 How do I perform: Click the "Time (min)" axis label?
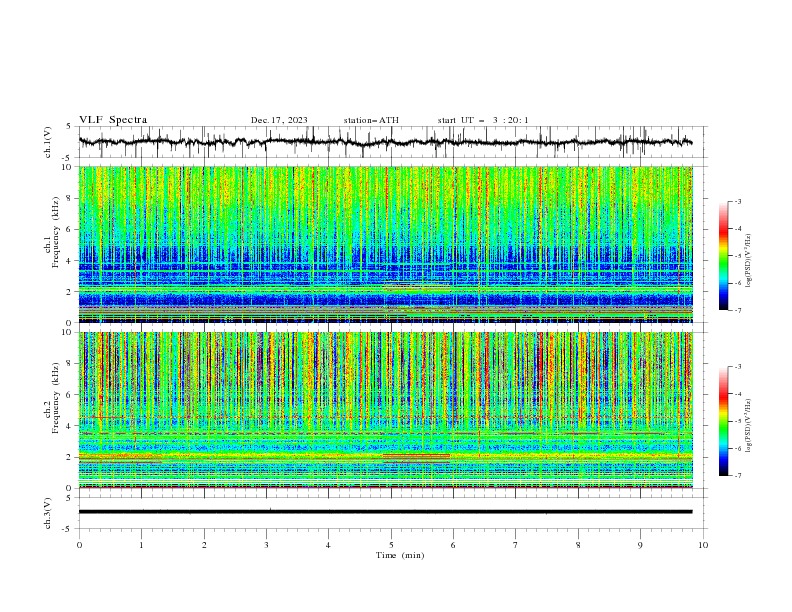point(400,555)
